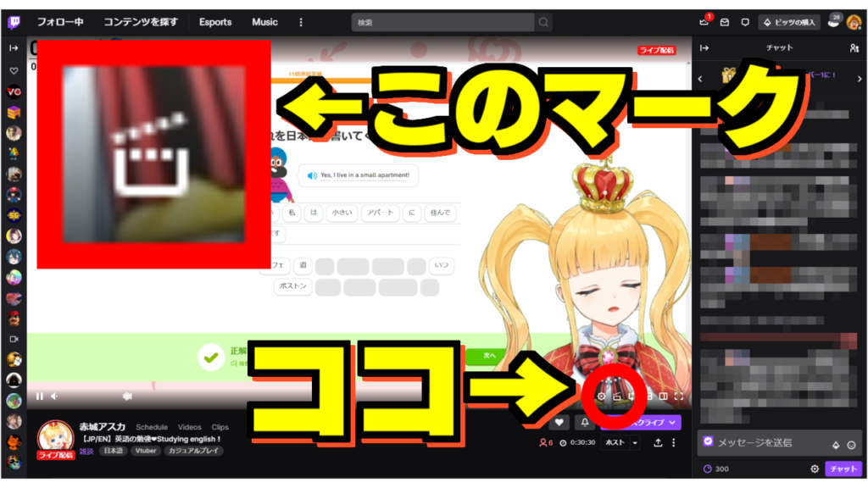Expand the left followed channels sidebar
Viewport: 868px width, 488px height.
14,48
